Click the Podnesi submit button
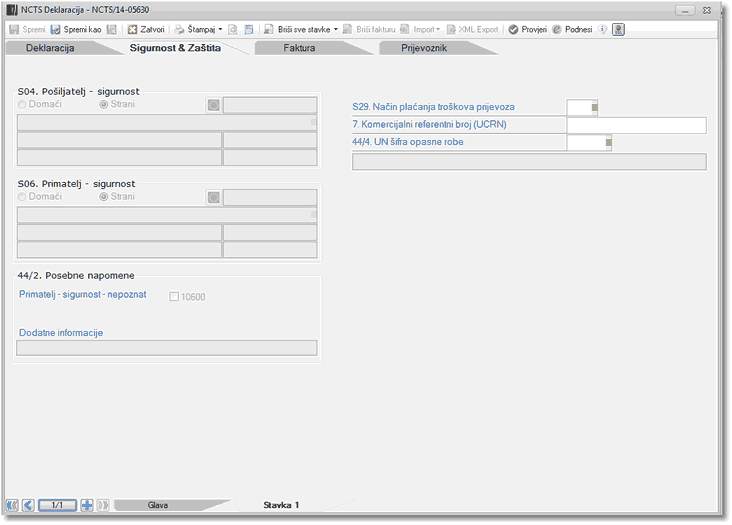Screen dimensions: 732x525 (572, 29)
